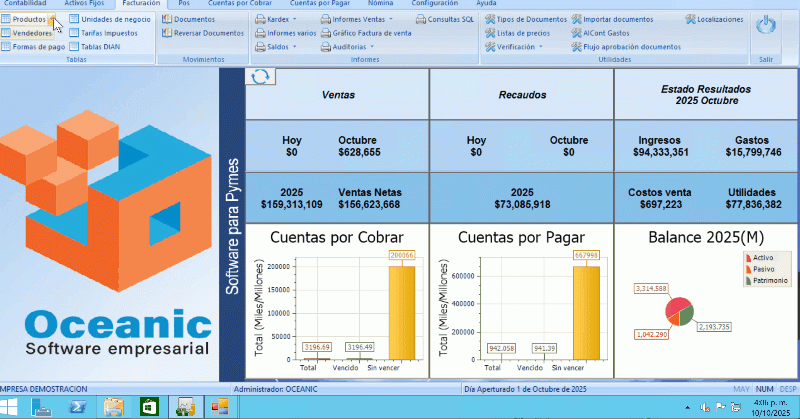Open Tarifas Impuestos
The image size is (800, 419).
pyautogui.click(x=104, y=33)
